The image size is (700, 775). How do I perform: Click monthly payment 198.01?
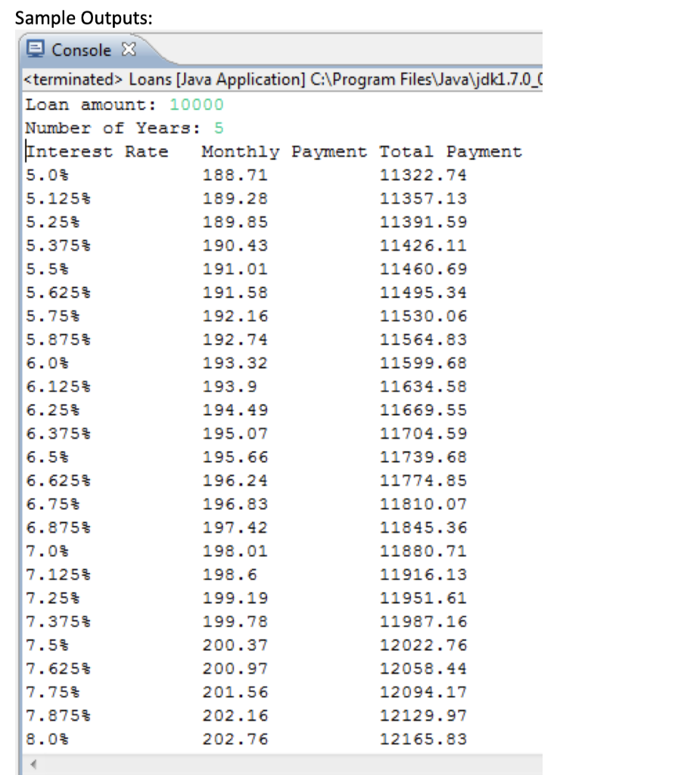point(235,551)
